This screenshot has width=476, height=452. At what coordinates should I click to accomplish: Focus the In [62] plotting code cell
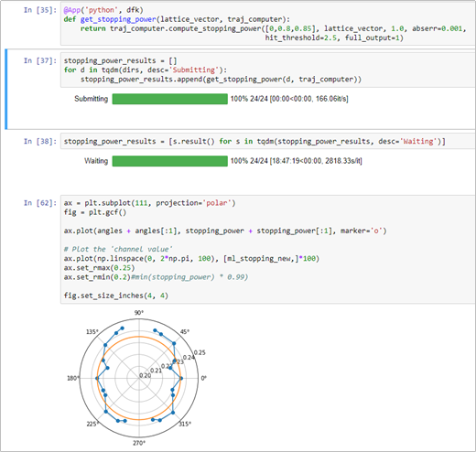pyautogui.click(x=268, y=249)
